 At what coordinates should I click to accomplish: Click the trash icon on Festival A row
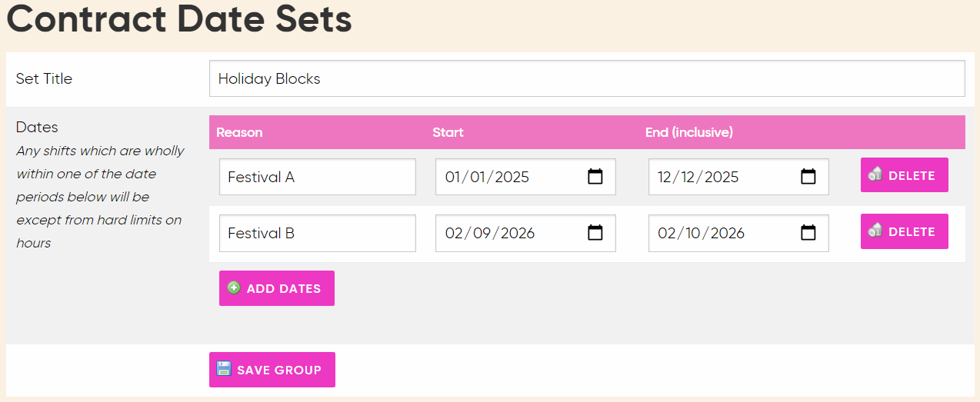coord(875,174)
